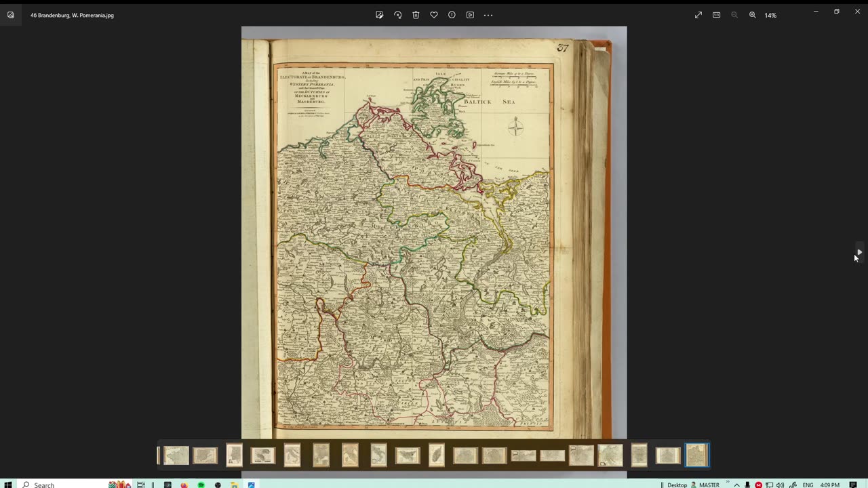This screenshot has height=488, width=868.
Task: Enter full screen with the expand arrows icon
Action: point(698,15)
